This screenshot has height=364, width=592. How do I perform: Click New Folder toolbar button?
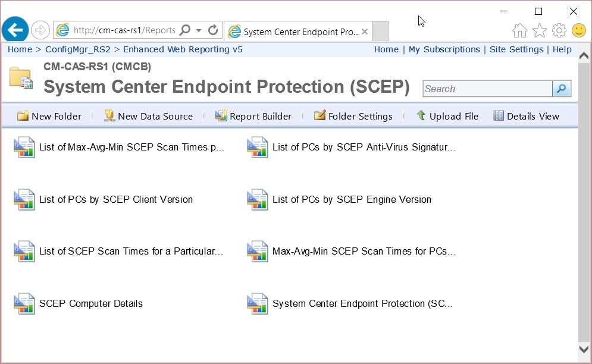49,116
